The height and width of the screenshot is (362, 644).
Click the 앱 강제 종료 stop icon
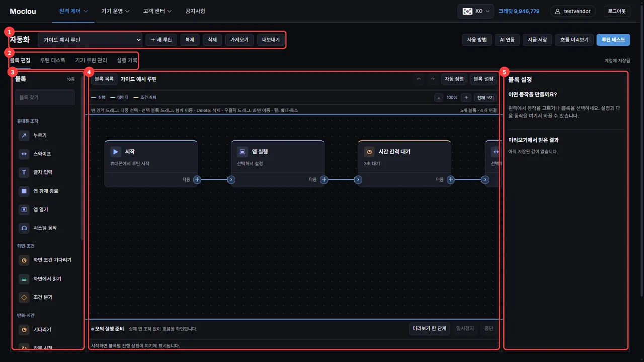tap(24, 191)
